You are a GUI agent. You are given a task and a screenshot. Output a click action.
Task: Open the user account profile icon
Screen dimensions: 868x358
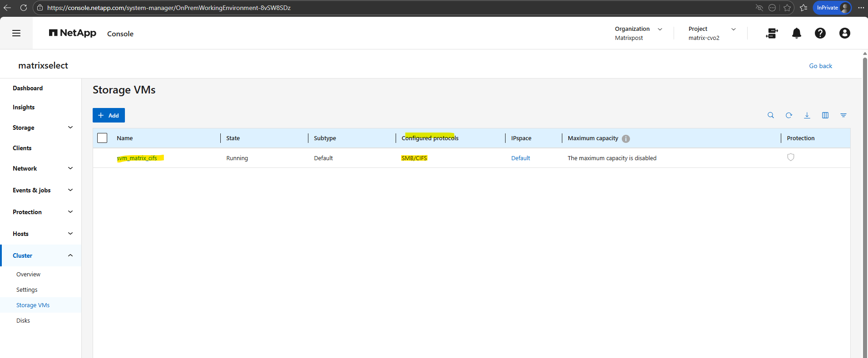(x=844, y=33)
